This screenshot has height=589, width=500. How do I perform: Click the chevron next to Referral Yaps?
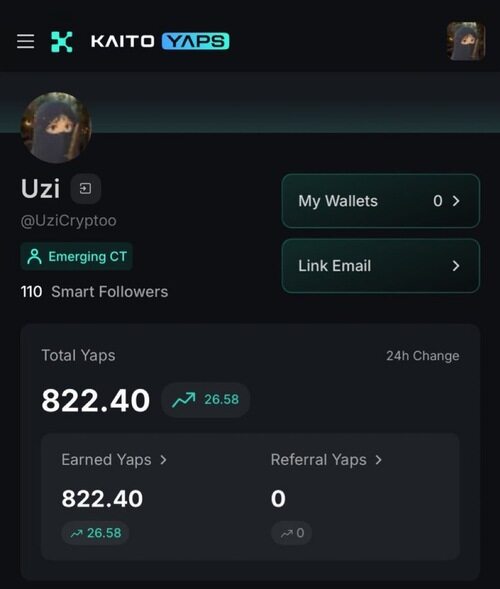tap(379, 460)
